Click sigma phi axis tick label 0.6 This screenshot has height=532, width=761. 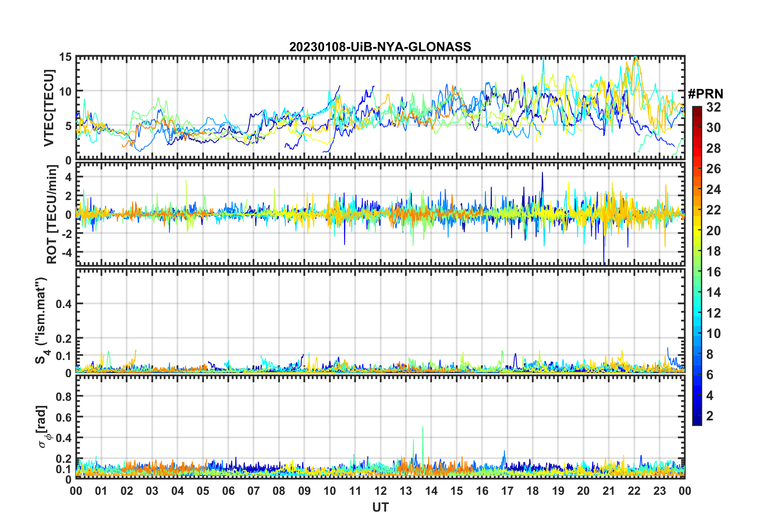(64, 417)
